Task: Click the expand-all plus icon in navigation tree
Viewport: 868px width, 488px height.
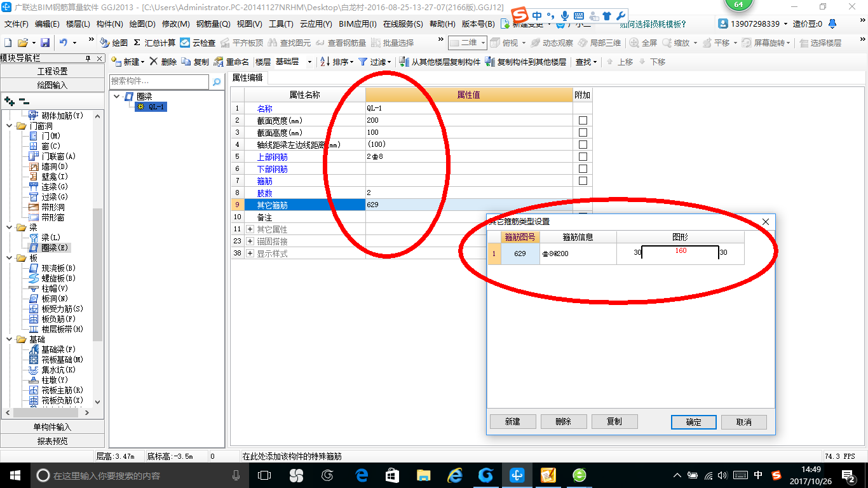Action: (x=9, y=100)
